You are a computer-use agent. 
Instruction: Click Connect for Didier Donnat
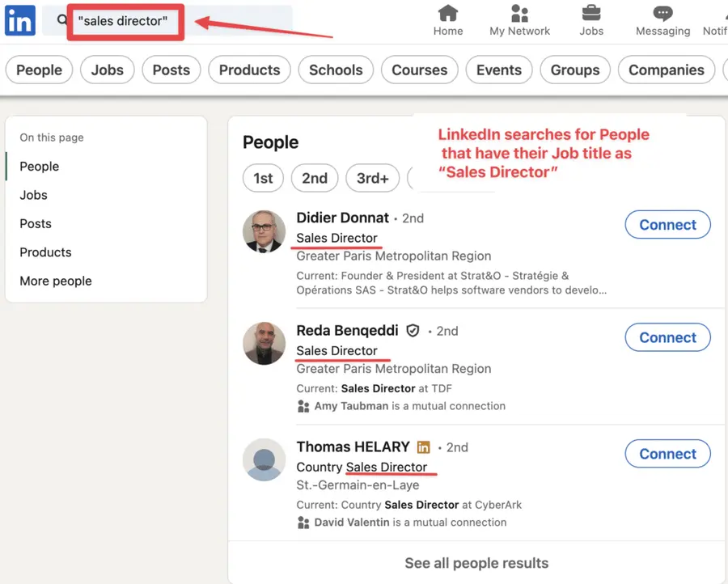667,224
